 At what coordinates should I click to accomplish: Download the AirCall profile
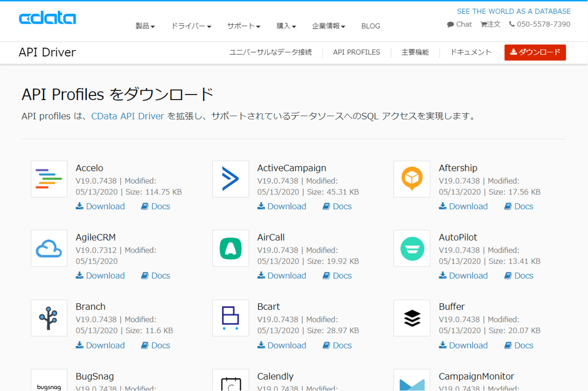tap(282, 276)
